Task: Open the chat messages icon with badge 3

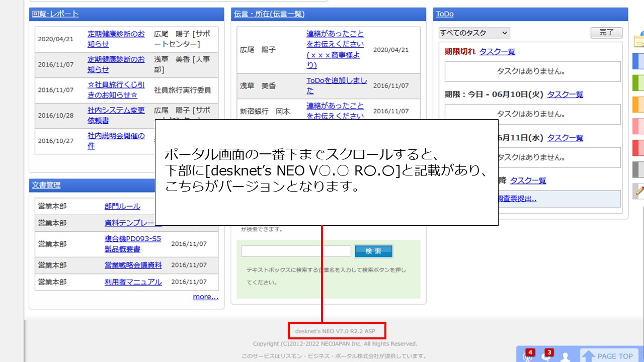Action: 547,355
